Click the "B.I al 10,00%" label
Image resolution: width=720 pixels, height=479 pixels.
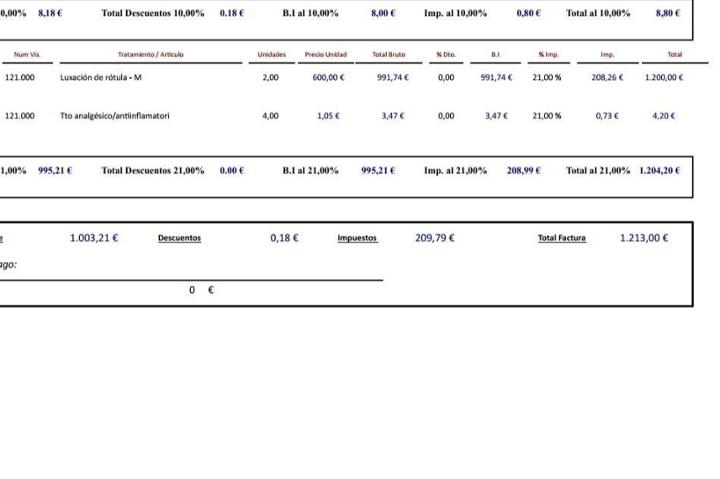[x=310, y=13]
